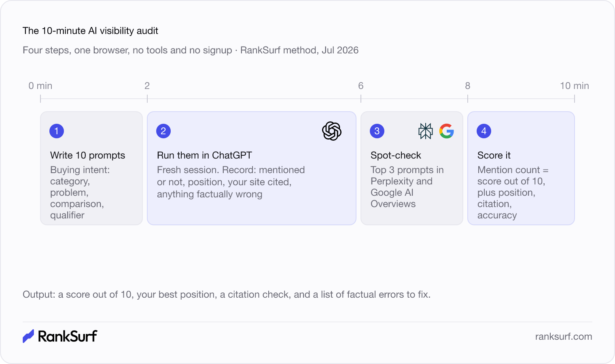Viewport: 615px width, 364px height.
Task: Click the RankSurf logo at bottom
Action: coord(60,336)
